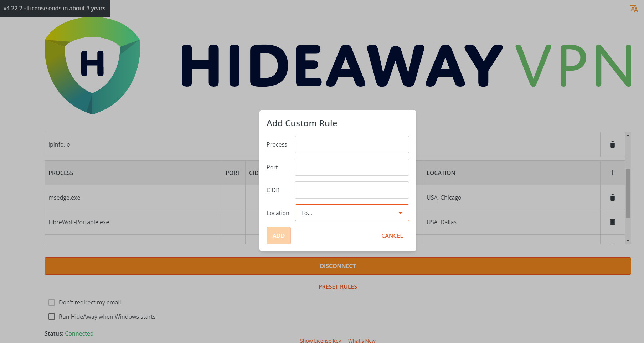644x343 pixels.
Task: Click the rules list scrollbar thumb
Action: click(x=628, y=193)
